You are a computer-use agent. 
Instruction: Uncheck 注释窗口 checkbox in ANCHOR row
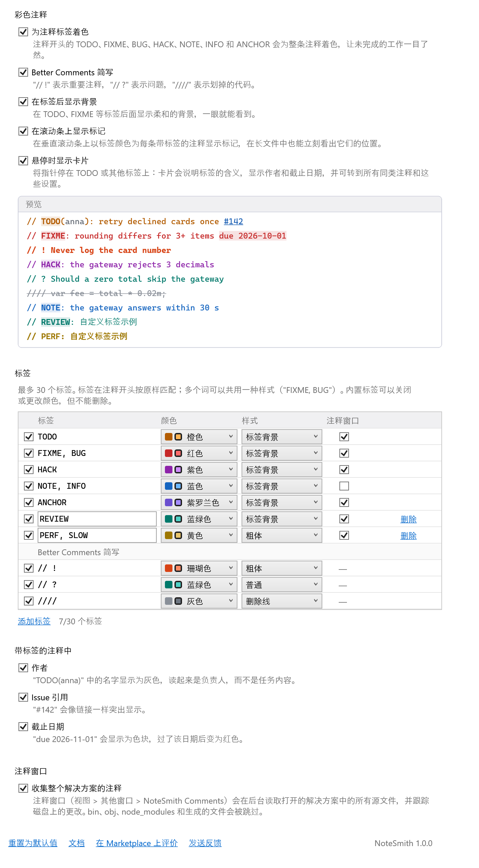click(x=344, y=502)
